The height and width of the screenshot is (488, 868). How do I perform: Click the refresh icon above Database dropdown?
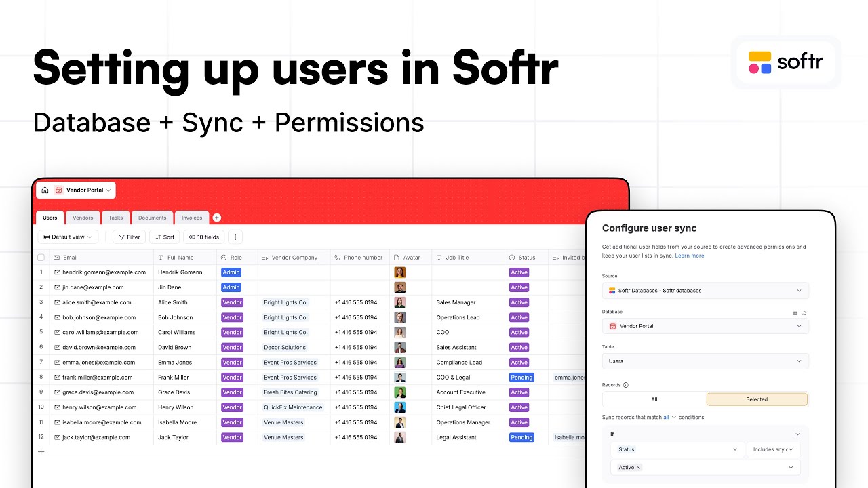pyautogui.click(x=804, y=313)
